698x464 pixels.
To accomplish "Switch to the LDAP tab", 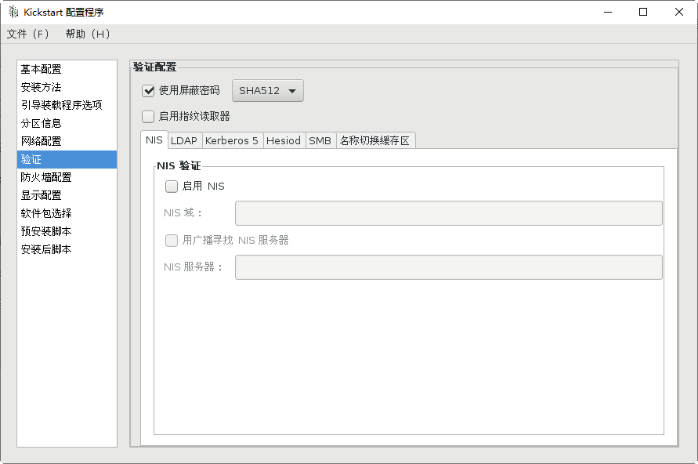I will click(184, 141).
